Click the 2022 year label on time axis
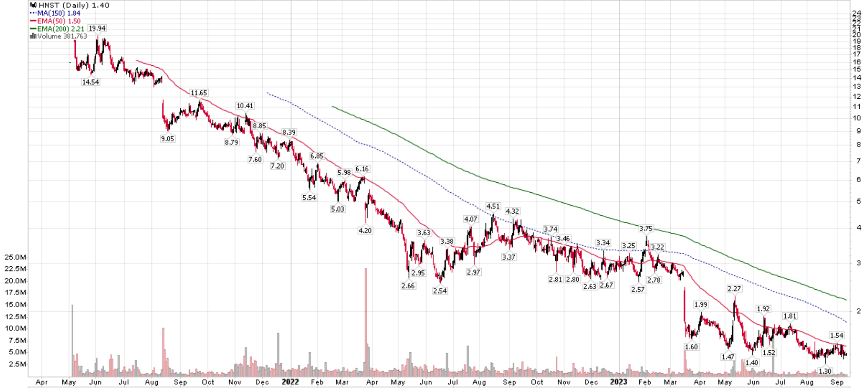This screenshot has height=388, width=868. (x=290, y=382)
